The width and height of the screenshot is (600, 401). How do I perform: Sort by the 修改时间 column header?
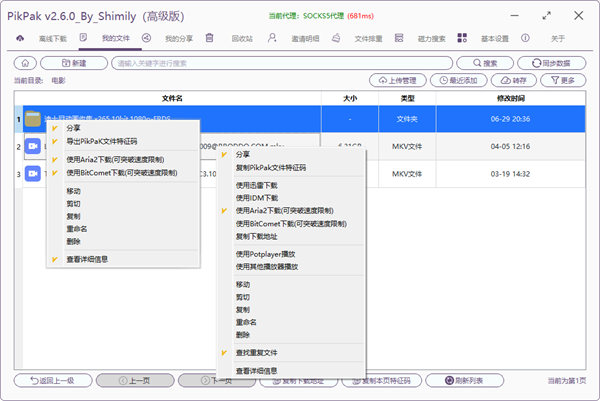click(511, 98)
